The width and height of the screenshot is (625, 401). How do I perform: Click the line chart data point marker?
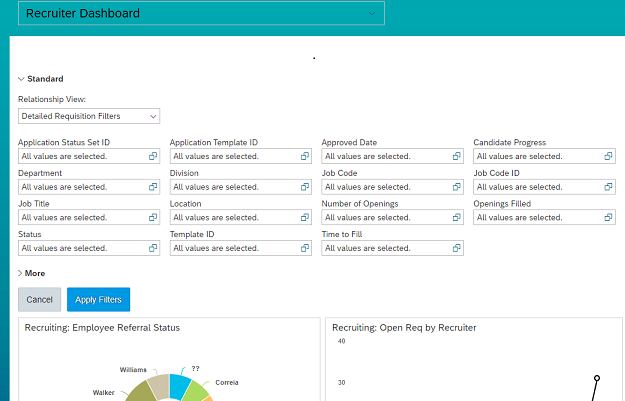(x=597, y=378)
